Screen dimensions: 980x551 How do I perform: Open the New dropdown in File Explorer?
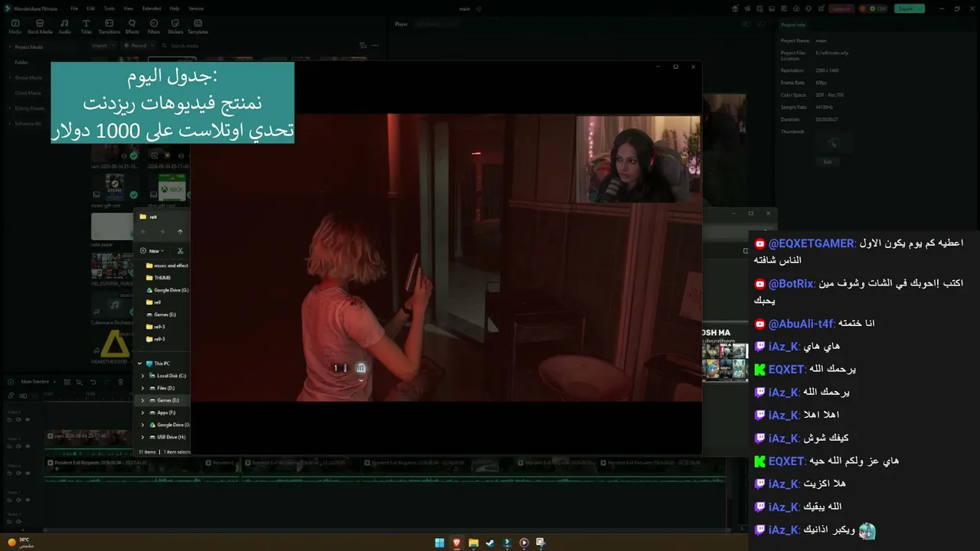[154, 251]
